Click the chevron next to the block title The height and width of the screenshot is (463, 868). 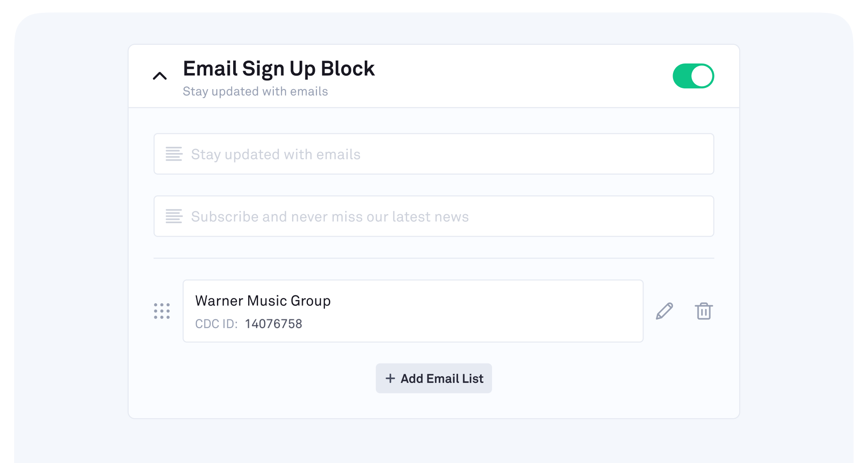[x=160, y=76]
